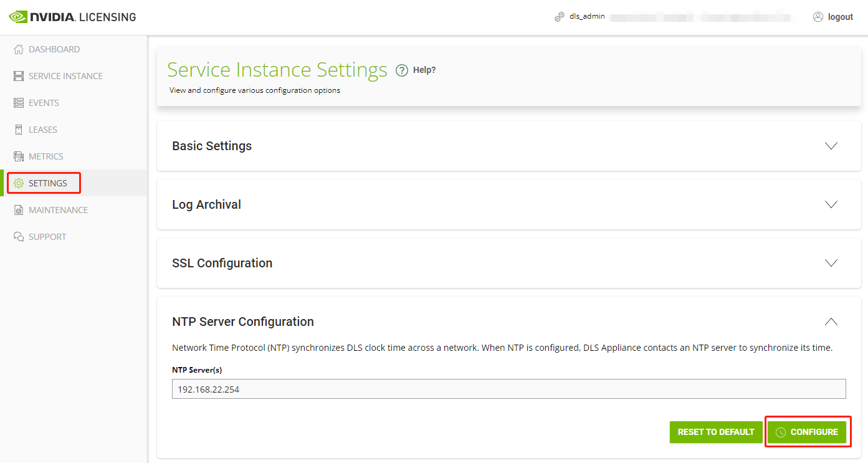Click the Basic Settings heading
The image size is (868, 463).
[x=212, y=146]
